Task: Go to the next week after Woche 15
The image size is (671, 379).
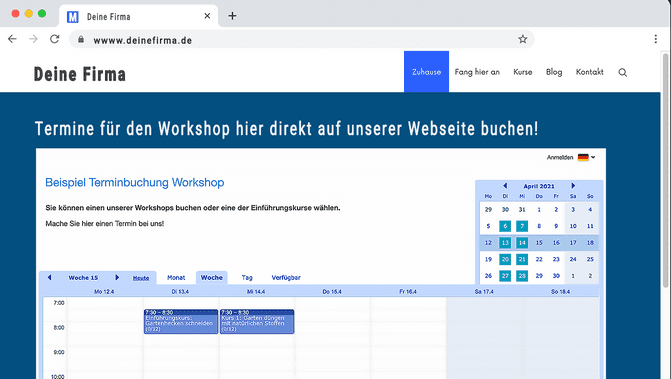Action: (117, 277)
